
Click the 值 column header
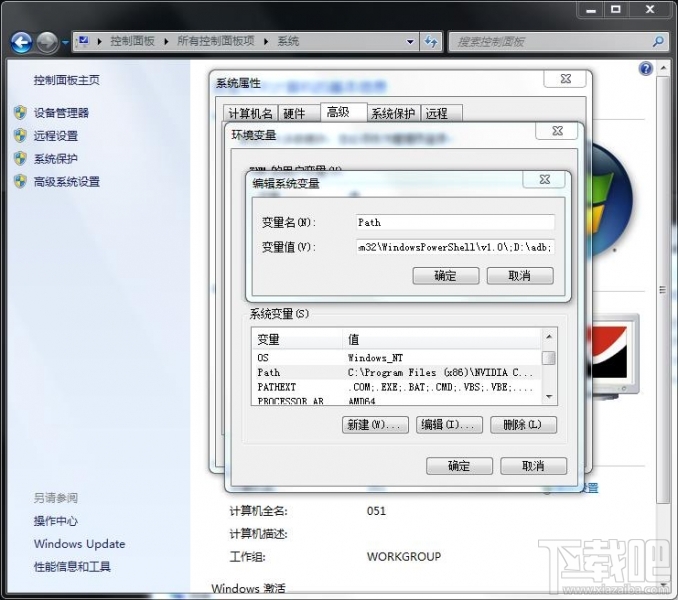[x=441, y=339]
